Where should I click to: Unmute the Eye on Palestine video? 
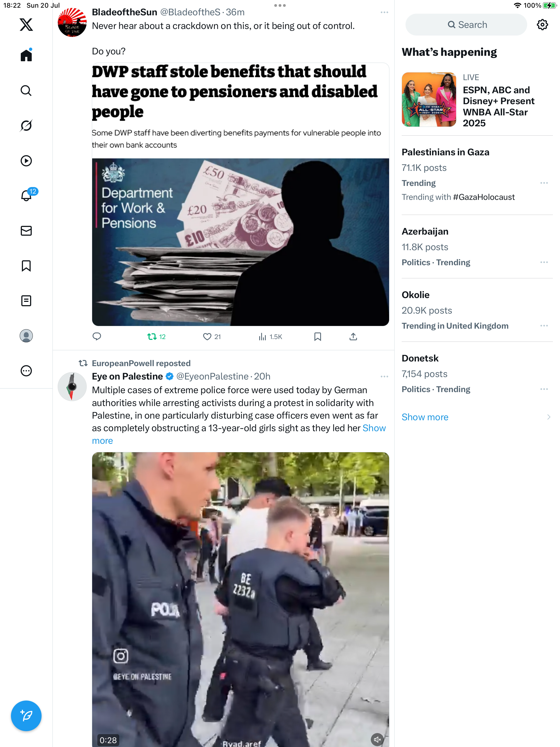pos(377,740)
